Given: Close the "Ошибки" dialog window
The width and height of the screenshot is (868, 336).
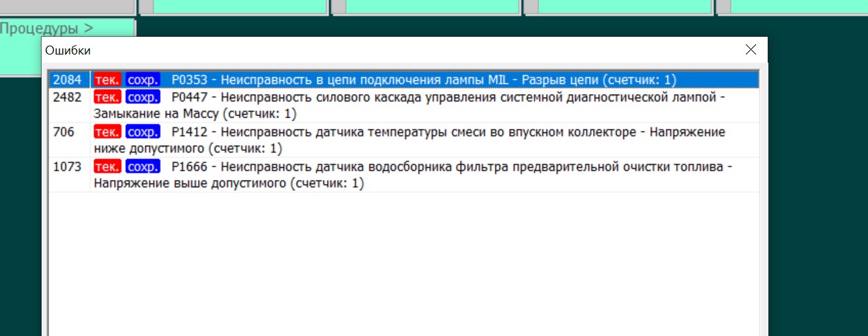Looking at the screenshot, I should 751,50.
